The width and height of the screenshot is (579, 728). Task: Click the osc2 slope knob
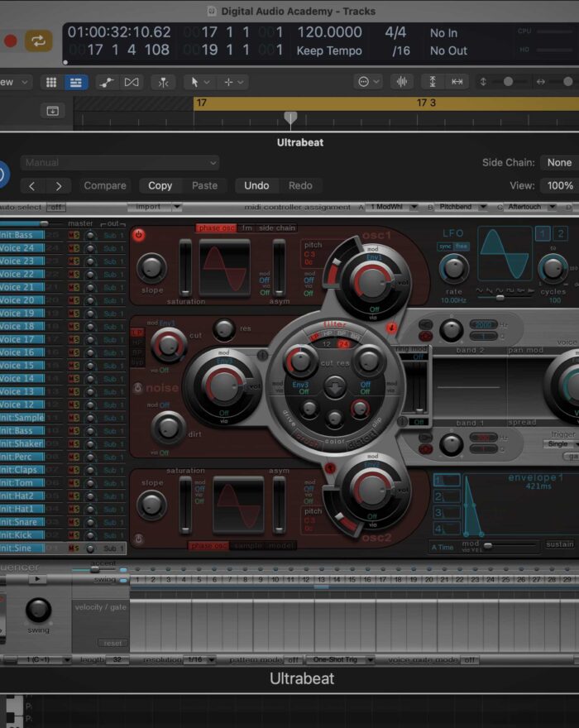click(151, 505)
